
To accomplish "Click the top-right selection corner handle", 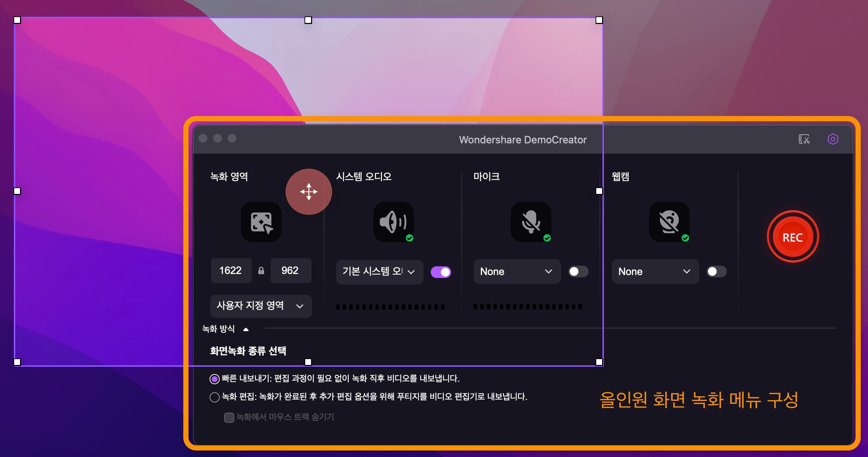I will 599,20.
